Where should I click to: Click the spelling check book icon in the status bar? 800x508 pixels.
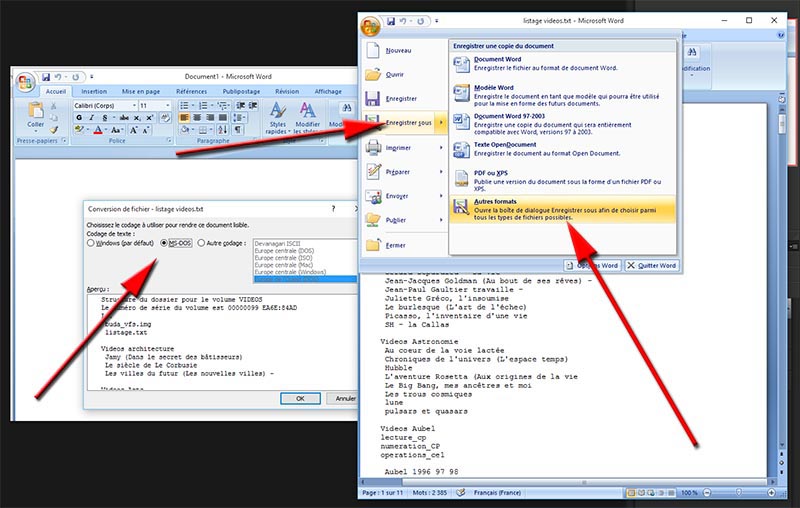point(461,493)
